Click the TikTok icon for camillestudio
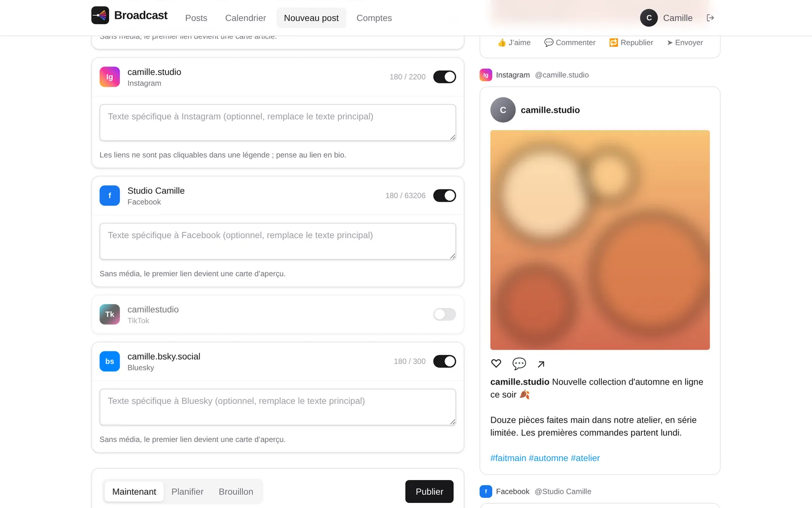The height and width of the screenshot is (508, 812). 110,314
